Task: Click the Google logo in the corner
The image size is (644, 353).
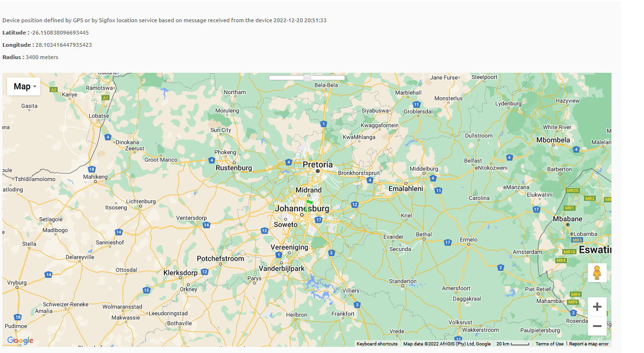Action: point(21,340)
